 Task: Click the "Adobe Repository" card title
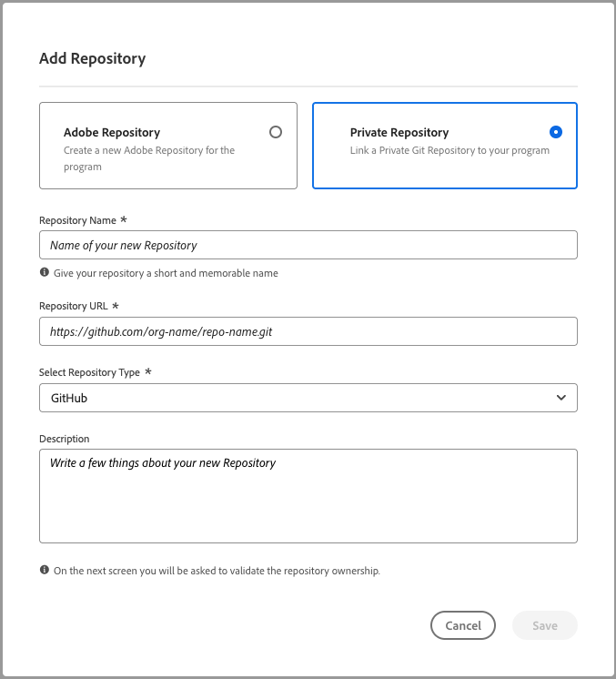112,133
